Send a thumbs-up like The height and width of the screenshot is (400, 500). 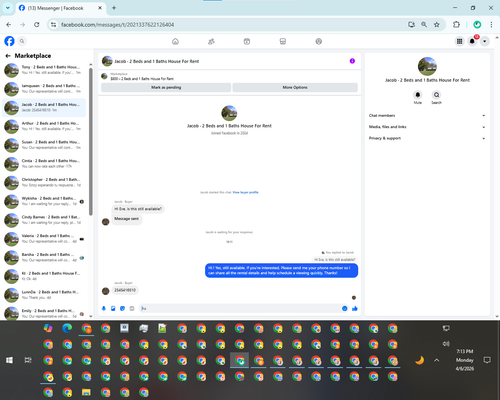(355, 309)
